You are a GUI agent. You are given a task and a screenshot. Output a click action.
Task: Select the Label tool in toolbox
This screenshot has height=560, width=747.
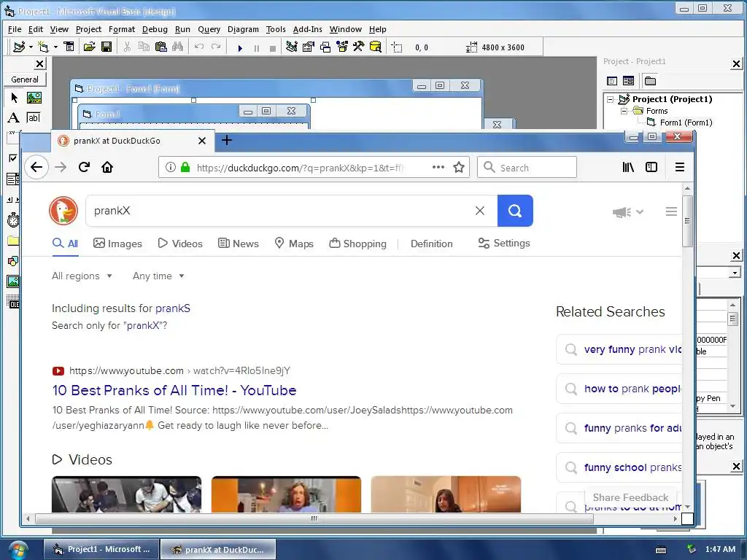pyautogui.click(x=14, y=117)
